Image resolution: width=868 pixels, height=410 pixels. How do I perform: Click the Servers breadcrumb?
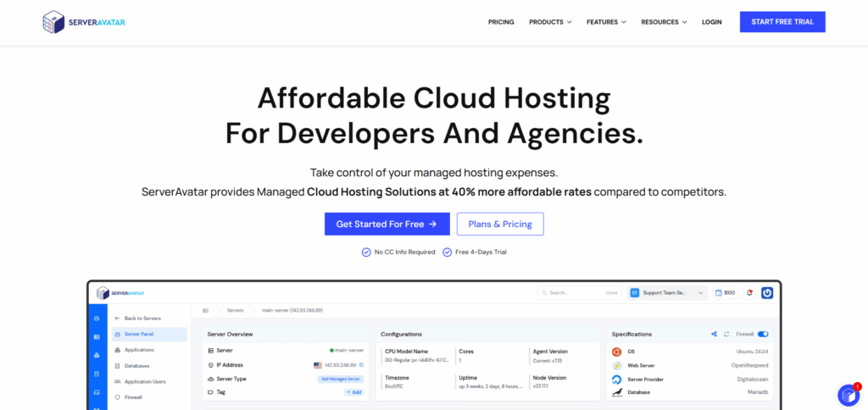tap(236, 311)
